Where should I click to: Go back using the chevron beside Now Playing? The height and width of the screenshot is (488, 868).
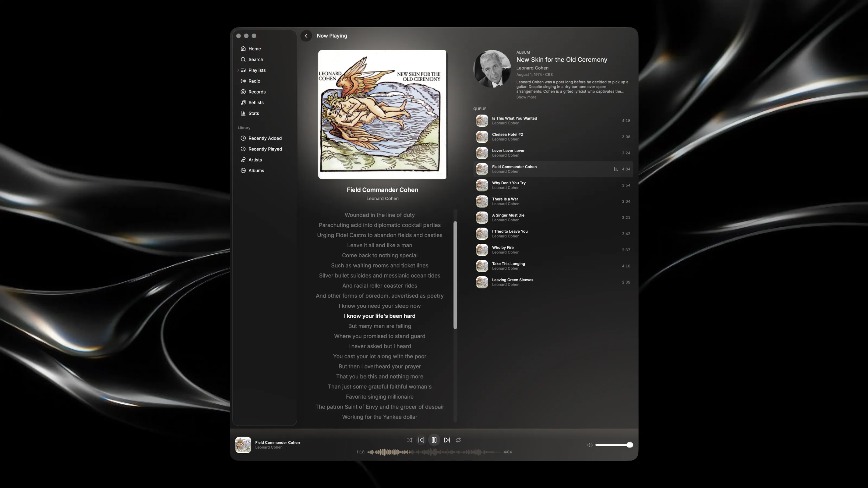coord(306,36)
